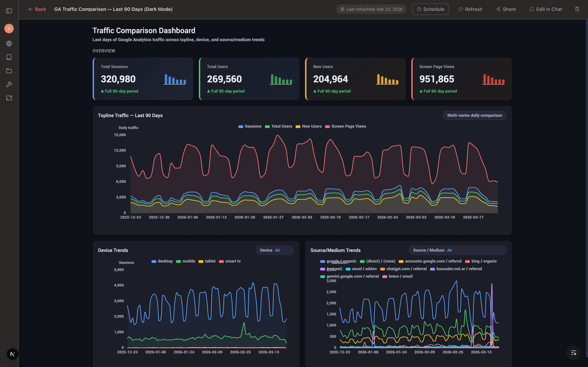Click the Traffic Comparison Dashboard heading
The width and height of the screenshot is (588, 367).
pos(144,31)
